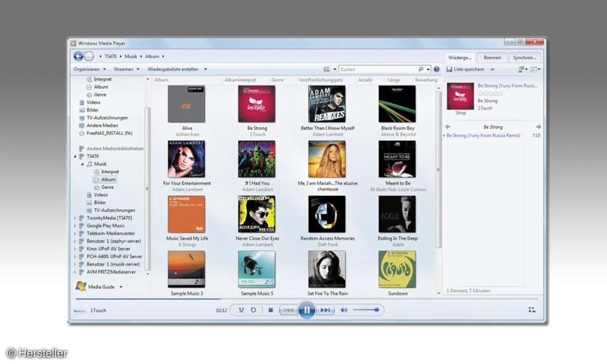The width and height of the screenshot is (607, 364).
Task: Open the help question-mark icon
Action: click(x=437, y=69)
